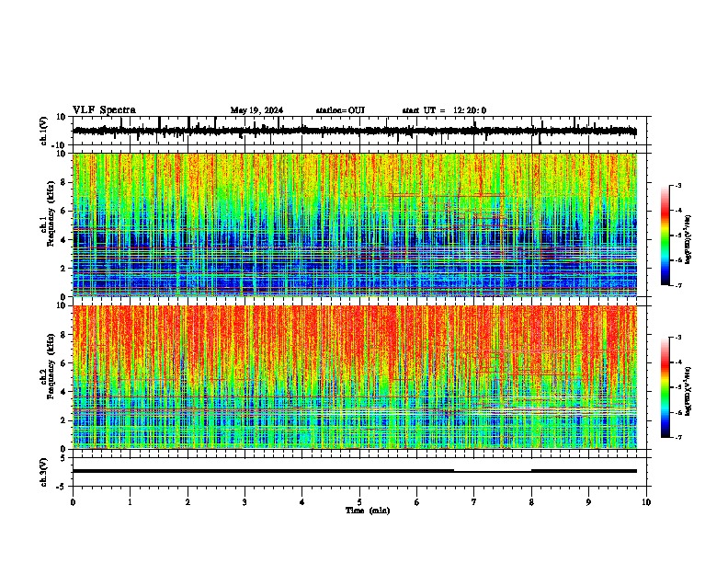Viewport: 728px width, 563px height.
Task: Click the time axis tick label "4"
Action: click(302, 502)
